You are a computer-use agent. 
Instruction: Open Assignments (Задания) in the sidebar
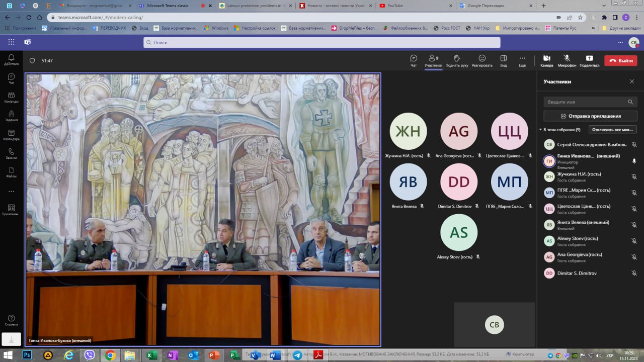coord(11,116)
